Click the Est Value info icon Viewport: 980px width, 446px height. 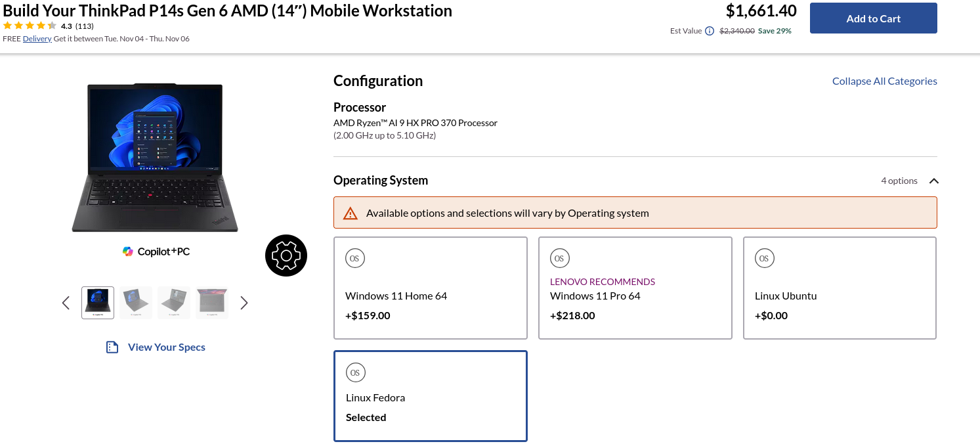(710, 31)
